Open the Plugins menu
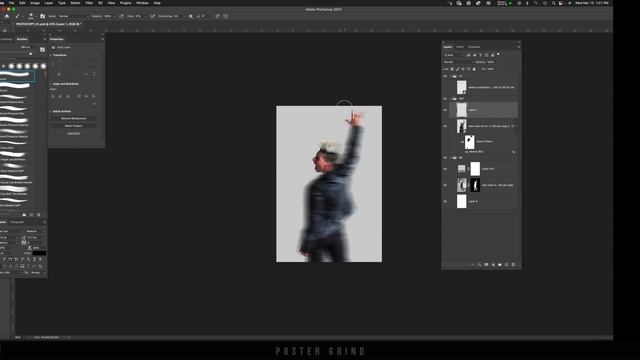Image resolution: width=640 pixels, height=360 pixels. (x=126, y=3)
